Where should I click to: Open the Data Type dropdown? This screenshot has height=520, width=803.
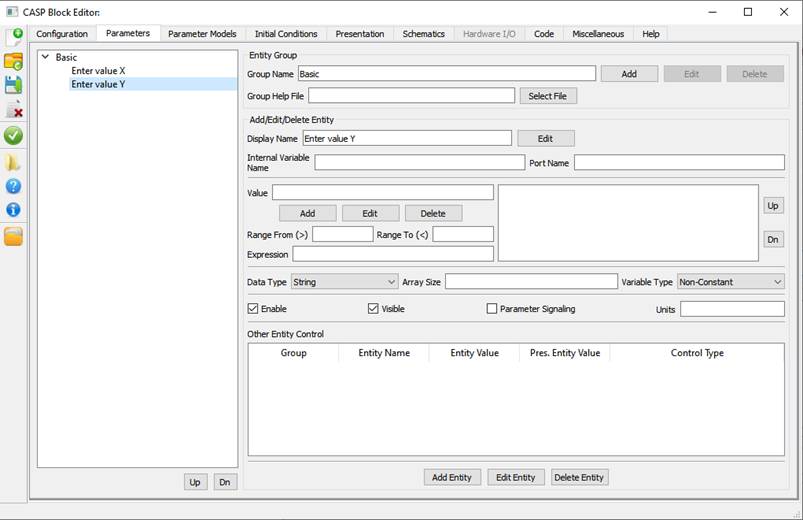344,282
